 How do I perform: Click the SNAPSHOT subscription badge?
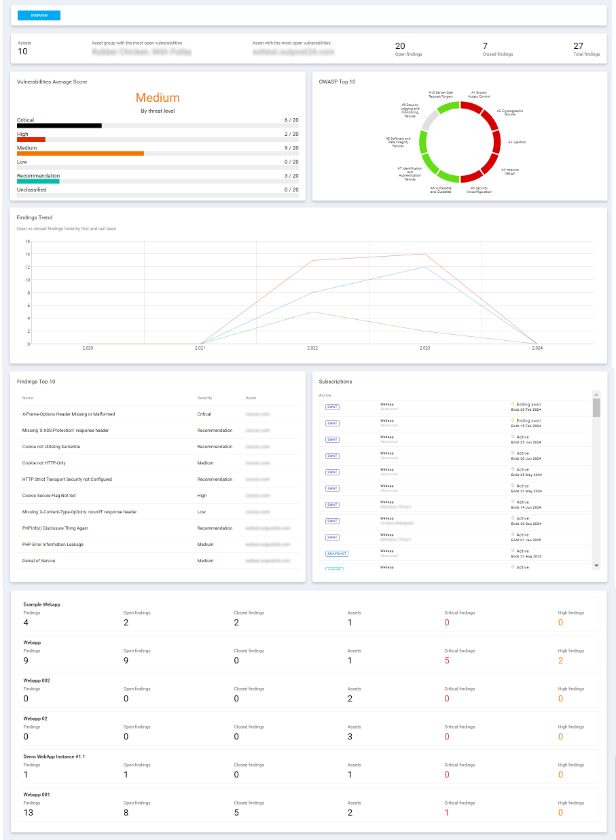[337, 553]
